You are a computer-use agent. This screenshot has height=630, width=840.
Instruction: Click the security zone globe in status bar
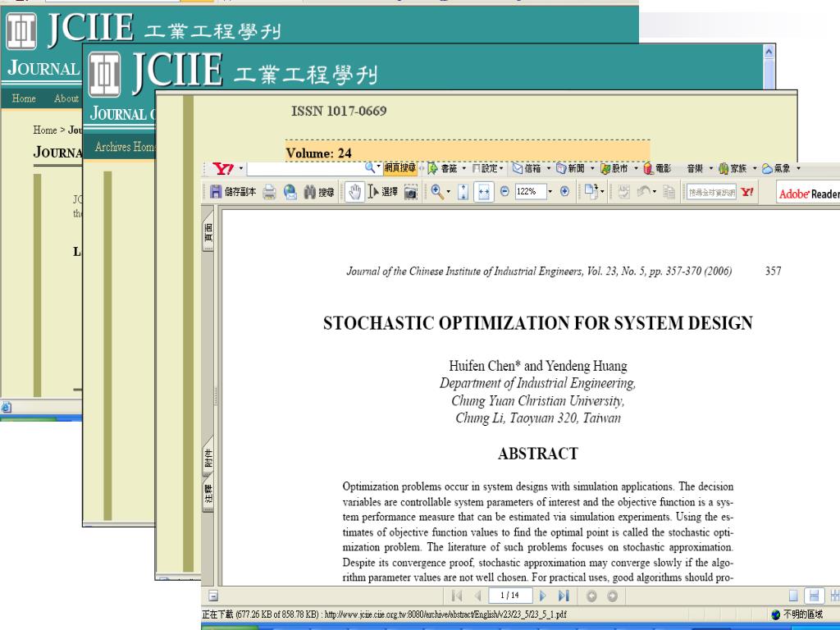[x=776, y=614]
